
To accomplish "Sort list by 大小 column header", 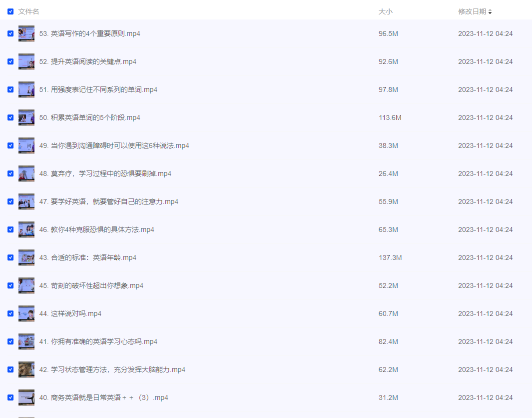I will click(x=385, y=11).
